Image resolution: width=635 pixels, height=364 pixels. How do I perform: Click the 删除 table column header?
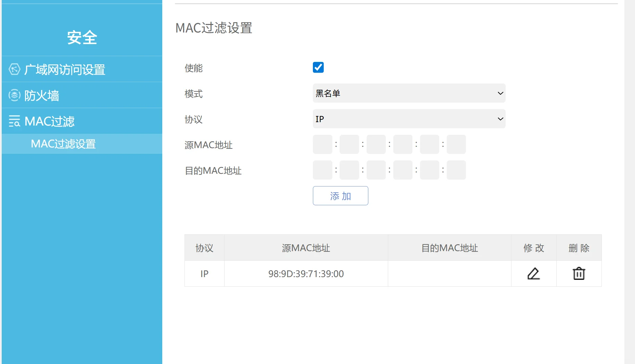coord(579,248)
